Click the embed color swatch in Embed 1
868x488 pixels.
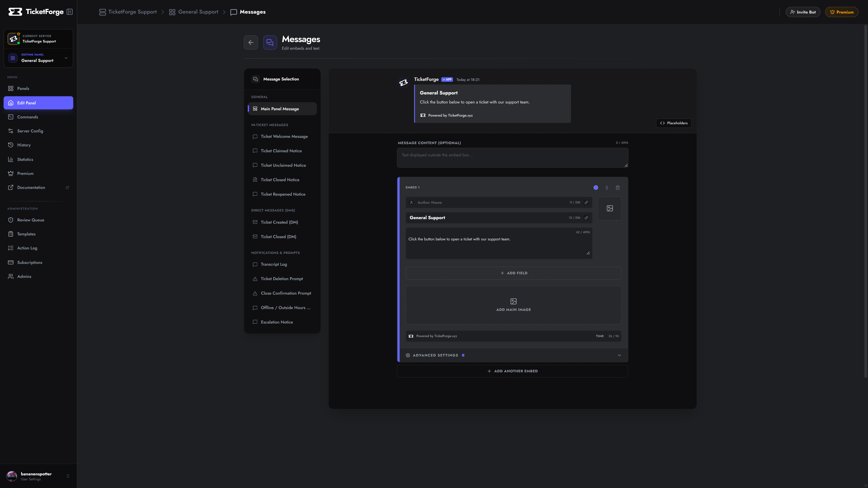click(596, 188)
